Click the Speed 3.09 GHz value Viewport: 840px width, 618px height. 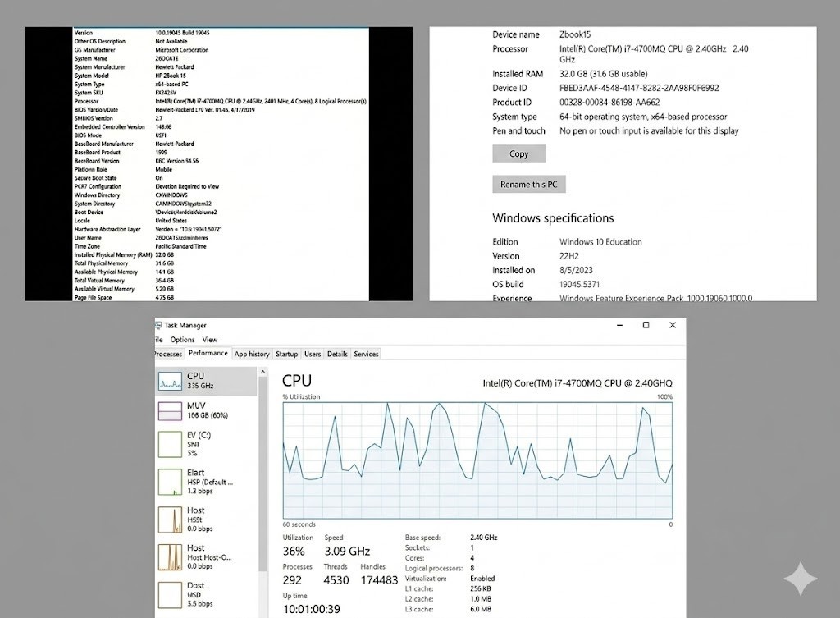click(x=347, y=551)
